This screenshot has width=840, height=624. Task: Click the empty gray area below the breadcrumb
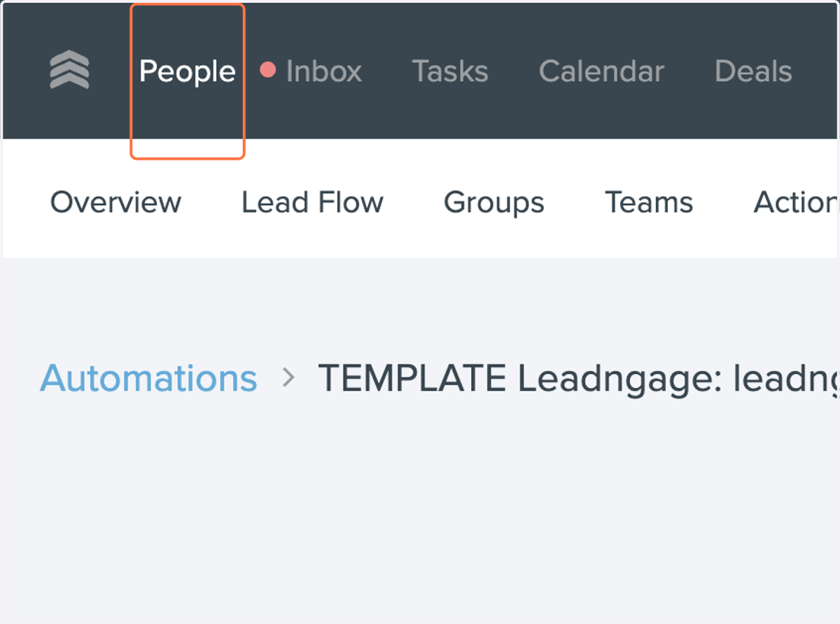click(420, 518)
